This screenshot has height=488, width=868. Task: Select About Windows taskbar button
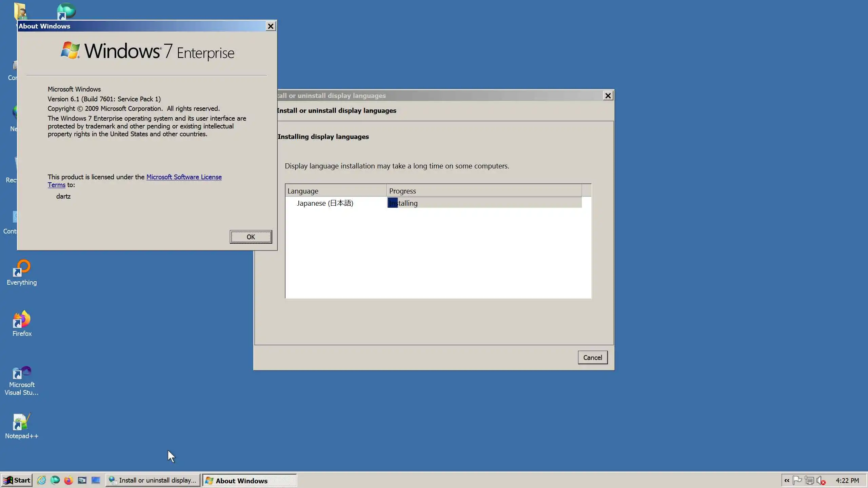click(x=249, y=481)
